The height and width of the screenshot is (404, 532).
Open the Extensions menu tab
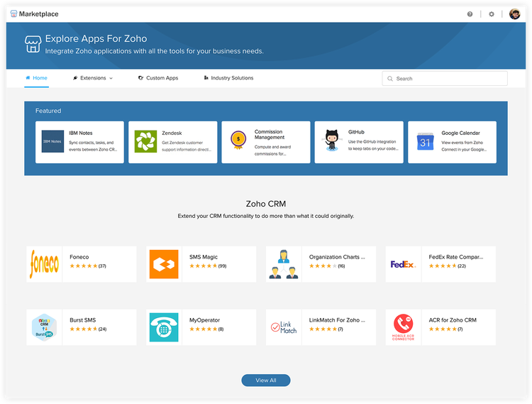[93, 77]
